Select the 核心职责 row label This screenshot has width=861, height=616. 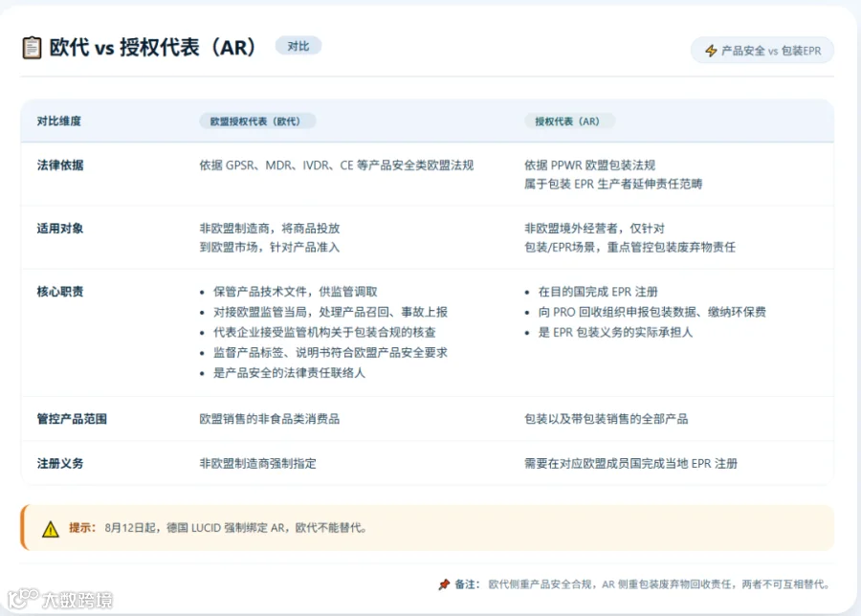60,292
